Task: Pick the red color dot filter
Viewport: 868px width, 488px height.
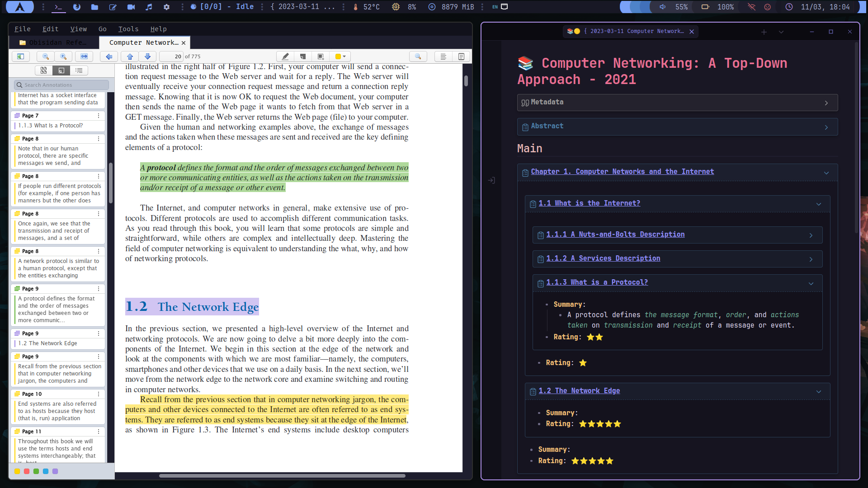Action: pyautogui.click(x=27, y=471)
